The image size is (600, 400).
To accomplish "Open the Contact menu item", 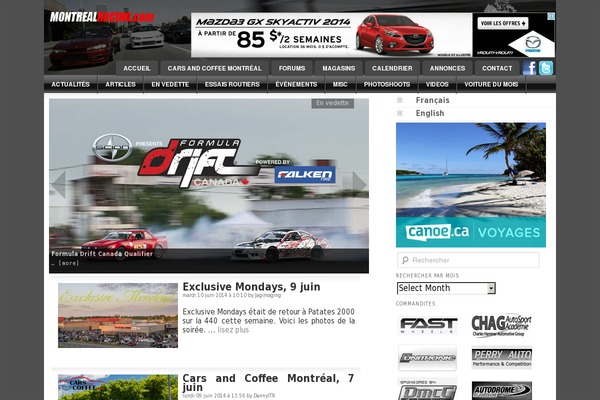I will pos(497,68).
